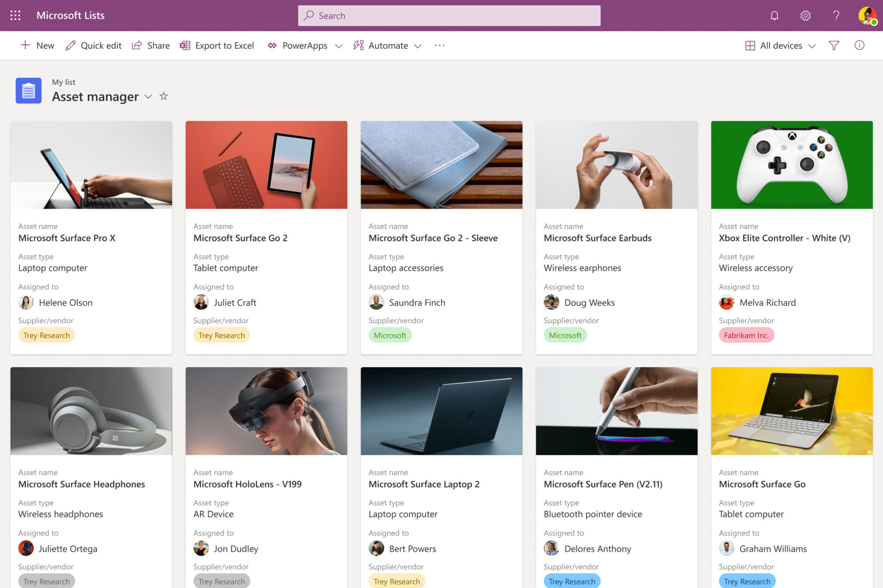Image resolution: width=883 pixels, height=588 pixels.
Task: Open help question mark icon
Action: [836, 16]
